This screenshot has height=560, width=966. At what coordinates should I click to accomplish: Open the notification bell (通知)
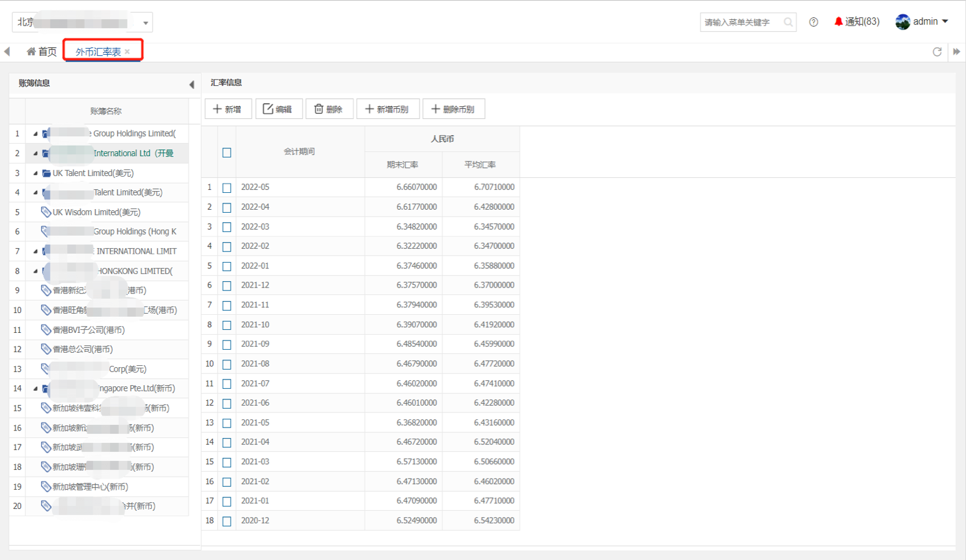(856, 22)
